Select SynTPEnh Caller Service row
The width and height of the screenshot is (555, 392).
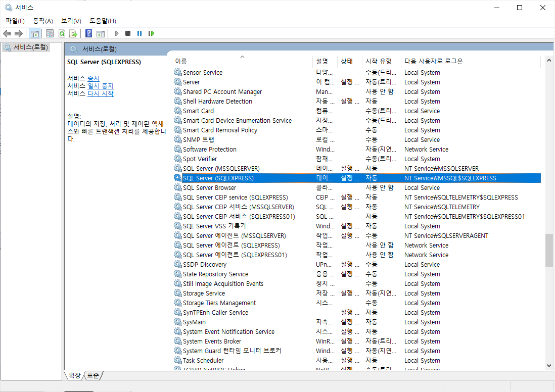[x=357, y=312]
